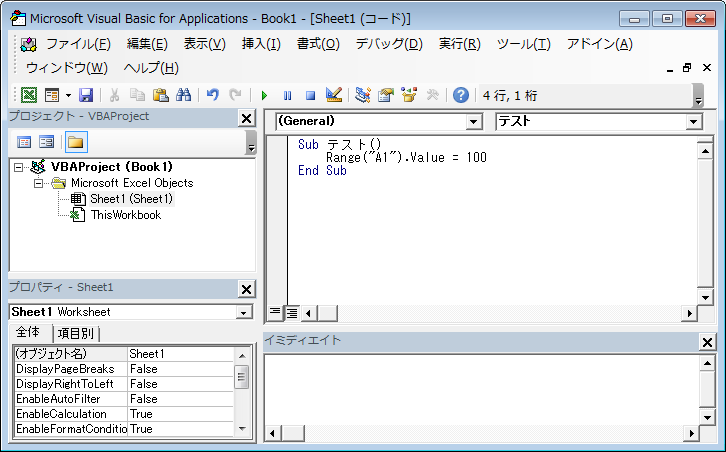Click the Cut scissors icon
This screenshot has height=452, width=726.
(x=114, y=95)
